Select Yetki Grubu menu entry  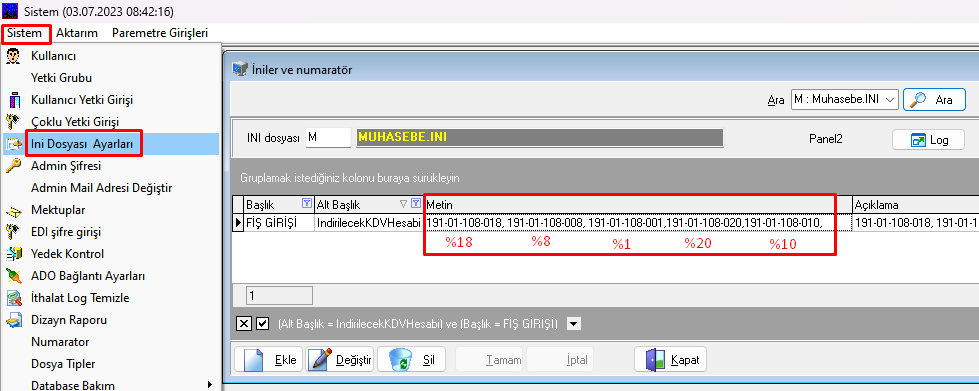pos(61,78)
